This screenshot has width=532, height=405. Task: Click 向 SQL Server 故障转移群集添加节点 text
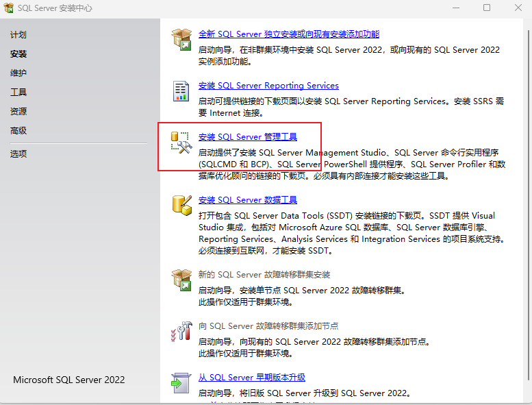tap(268, 326)
